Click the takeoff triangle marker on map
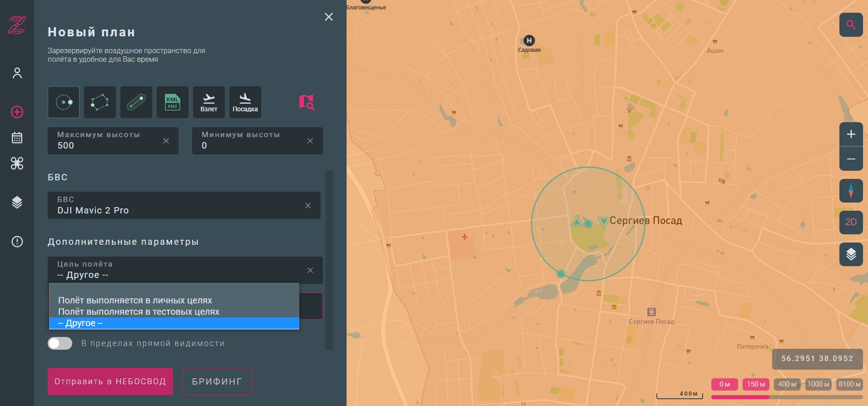868x406 pixels. point(576,221)
